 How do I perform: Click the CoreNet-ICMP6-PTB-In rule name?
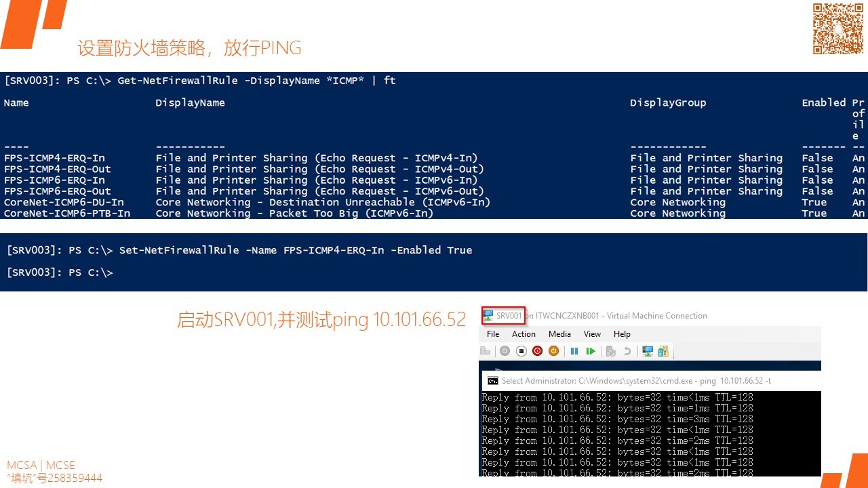tap(67, 213)
